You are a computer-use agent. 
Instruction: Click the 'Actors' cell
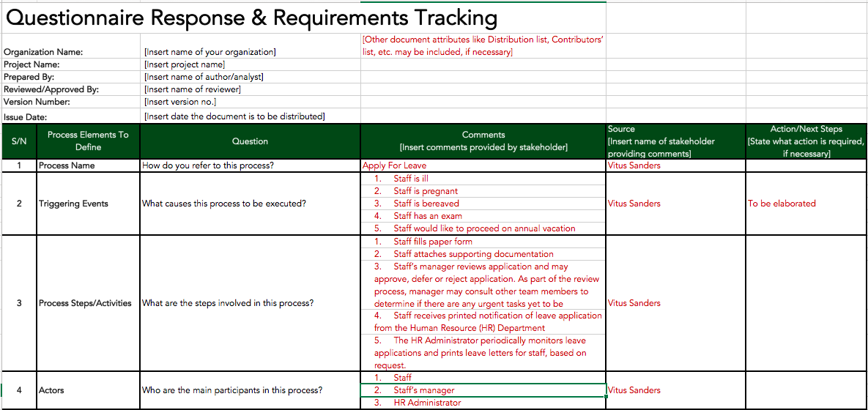[89, 390]
